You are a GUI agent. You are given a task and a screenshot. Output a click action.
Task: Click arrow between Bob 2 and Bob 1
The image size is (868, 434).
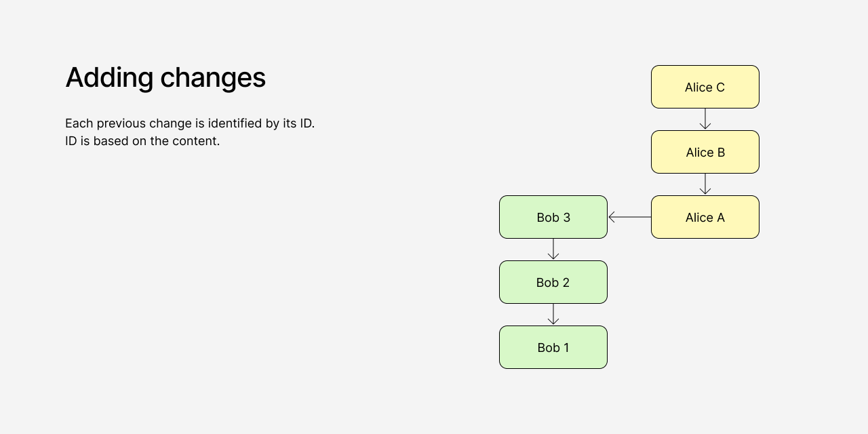553,314
